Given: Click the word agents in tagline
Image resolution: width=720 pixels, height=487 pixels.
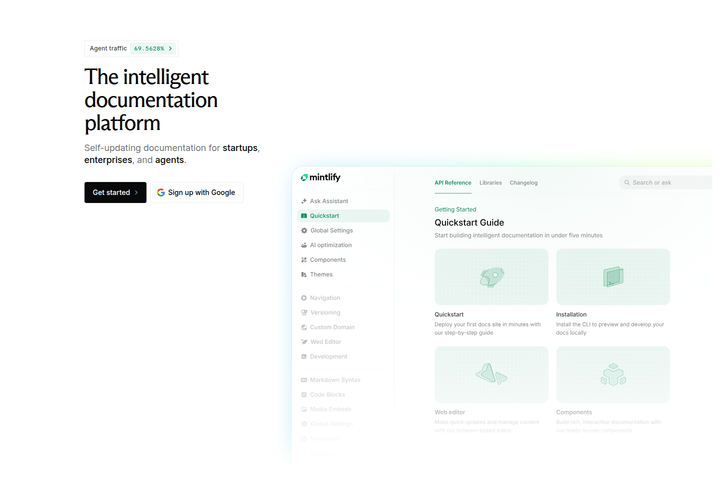Looking at the screenshot, I should click(x=169, y=160).
